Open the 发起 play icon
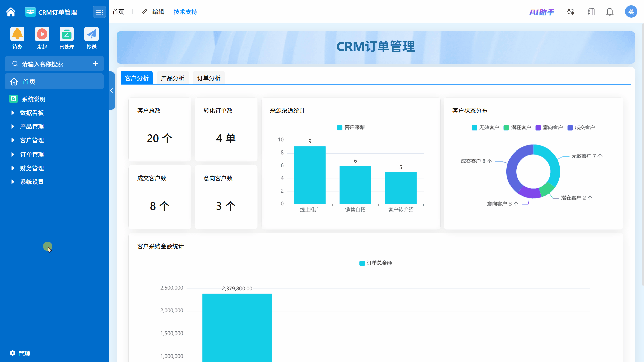The image size is (644, 362). [x=42, y=34]
